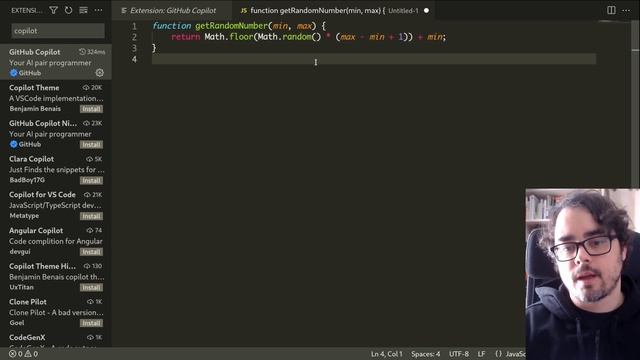The width and height of the screenshot is (640, 360).
Task: Click download count icon for Clara Copilot
Action: (89, 159)
